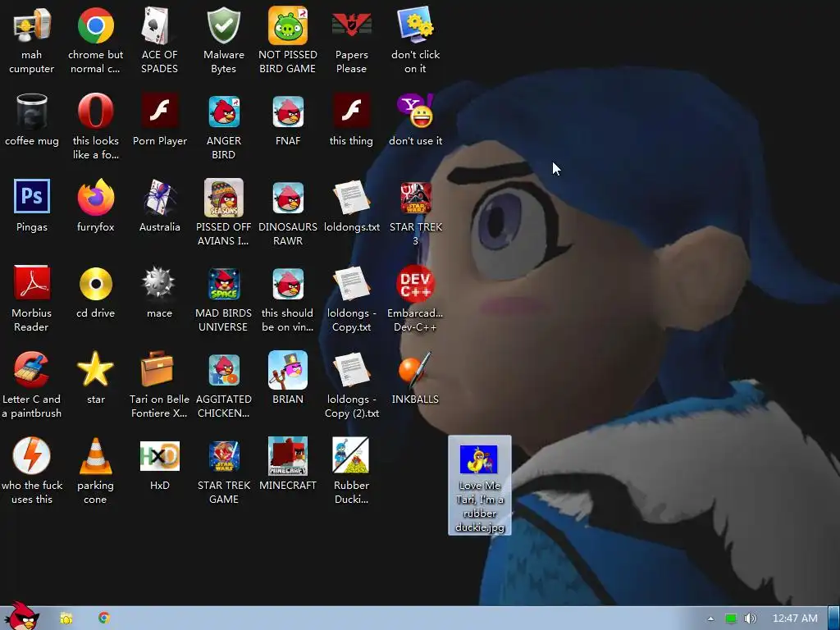
Task: Open the red bird Start button
Action: pos(21,615)
